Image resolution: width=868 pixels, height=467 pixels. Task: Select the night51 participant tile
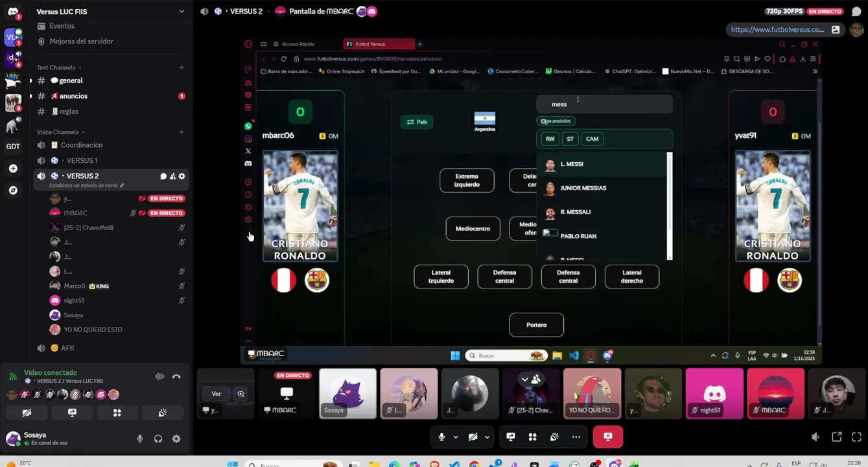(714, 394)
